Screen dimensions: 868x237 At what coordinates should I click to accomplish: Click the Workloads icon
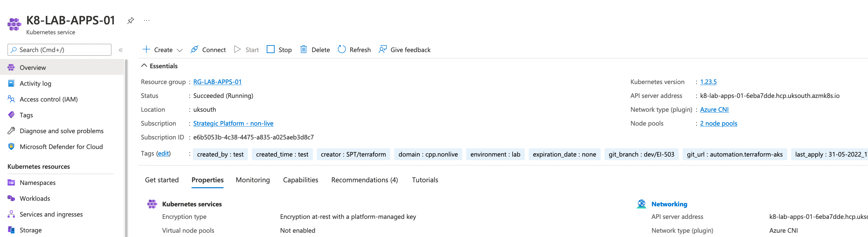(11, 198)
